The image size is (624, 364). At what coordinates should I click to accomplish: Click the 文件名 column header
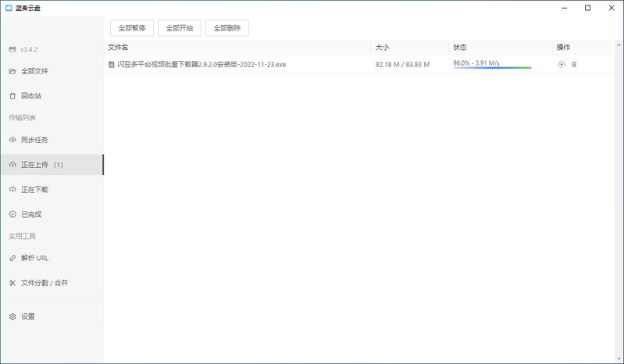119,48
